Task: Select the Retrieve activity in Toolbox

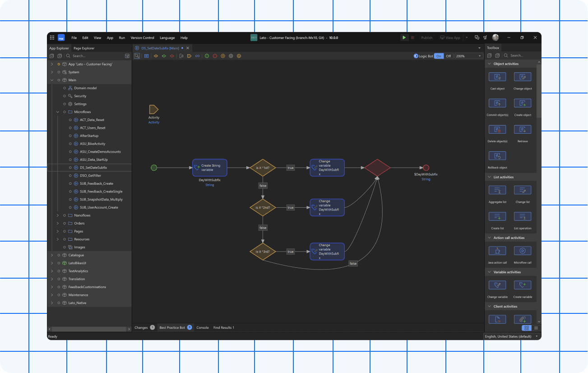Action: click(x=523, y=130)
